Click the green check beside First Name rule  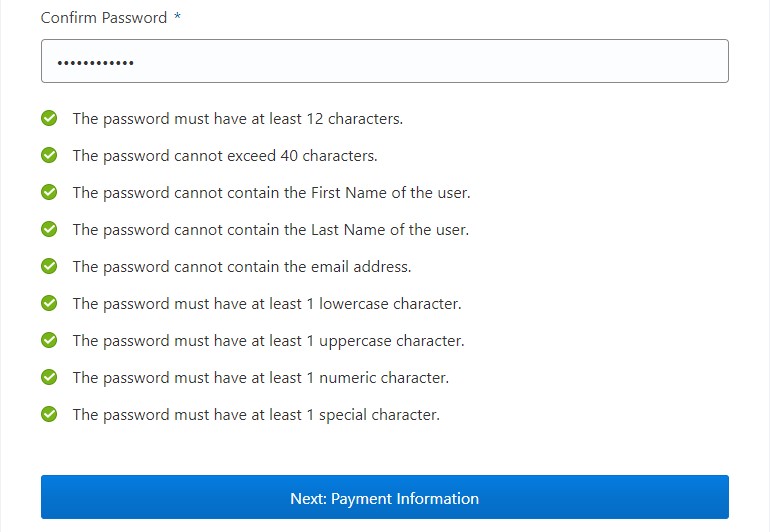click(x=49, y=193)
